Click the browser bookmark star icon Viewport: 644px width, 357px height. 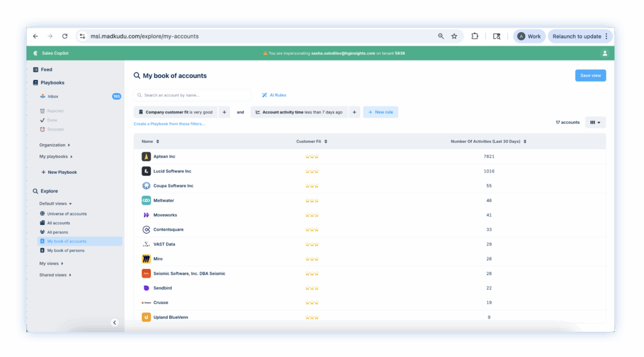click(454, 37)
